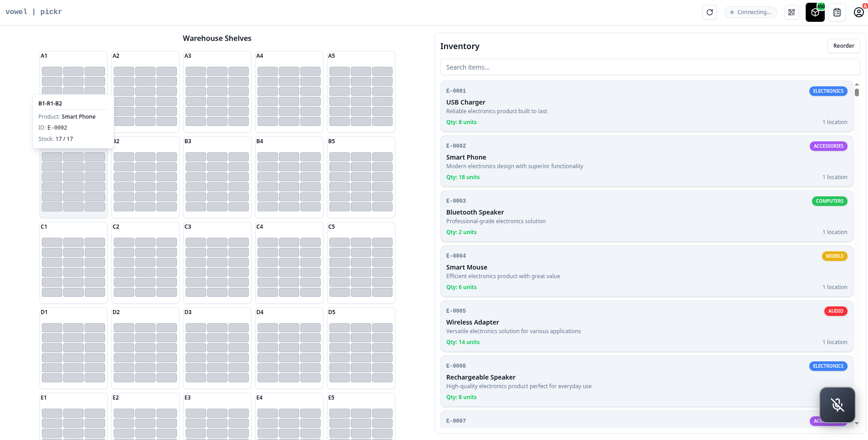Click the ACCESSORIES tag on Smart Phone
Screen dimensions: 868x440
(x=828, y=146)
